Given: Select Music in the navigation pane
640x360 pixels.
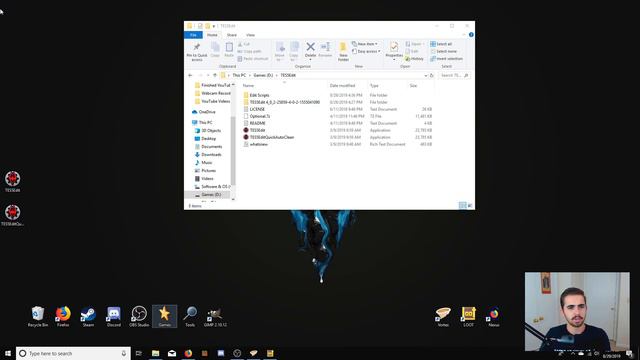Looking at the screenshot, I should (207, 162).
